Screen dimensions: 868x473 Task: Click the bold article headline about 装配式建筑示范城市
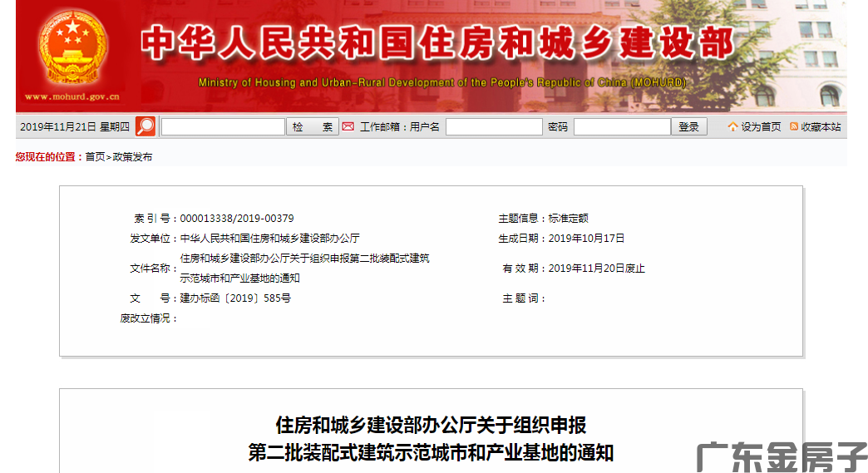431,439
